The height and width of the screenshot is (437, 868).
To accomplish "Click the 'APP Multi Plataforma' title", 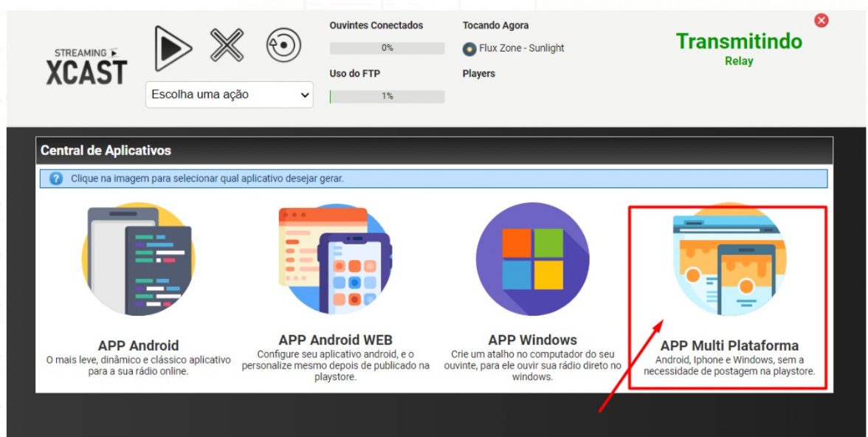I will tap(729, 345).
